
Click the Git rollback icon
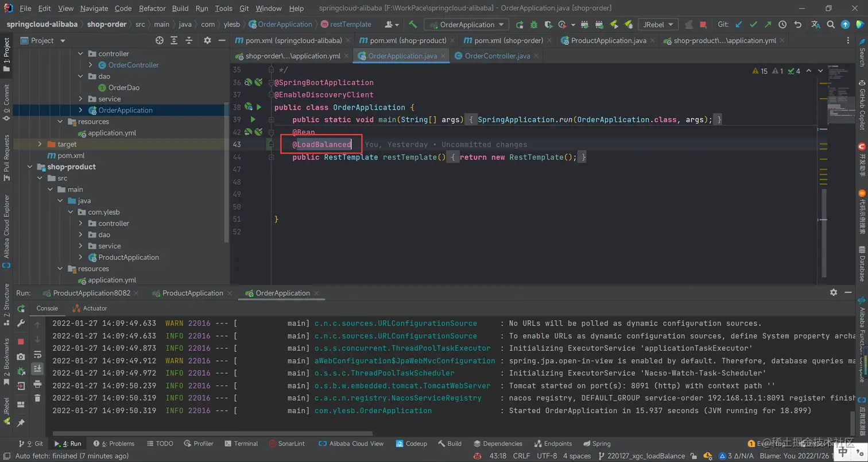[797, 25]
